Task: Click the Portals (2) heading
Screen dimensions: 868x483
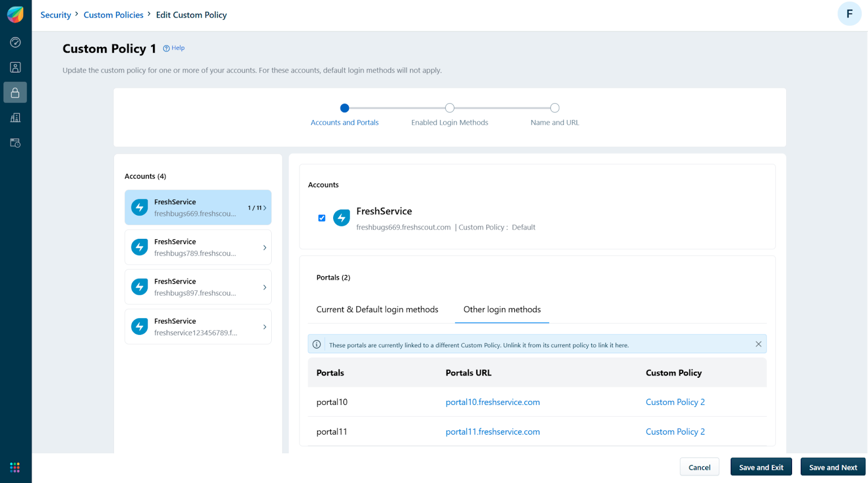Action: (333, 278)
